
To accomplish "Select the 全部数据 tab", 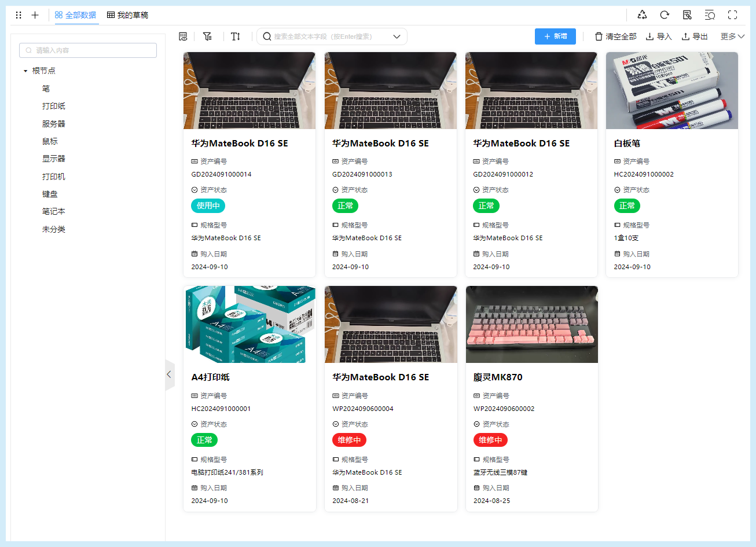I will 76,15.
